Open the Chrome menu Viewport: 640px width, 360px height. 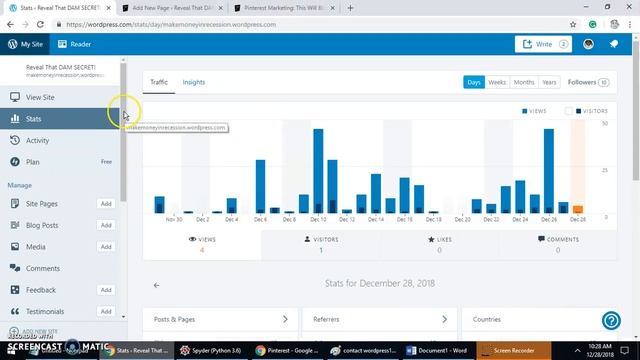pyautogui.click(x=630, y=24)
